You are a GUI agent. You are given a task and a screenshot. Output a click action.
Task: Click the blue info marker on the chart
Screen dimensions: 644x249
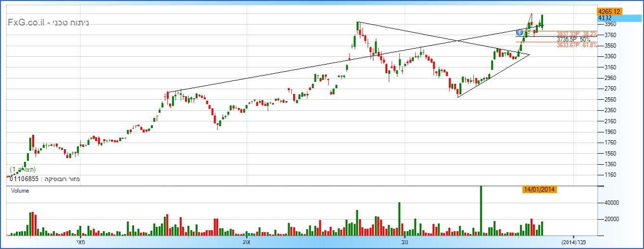(x=519, y=32)
